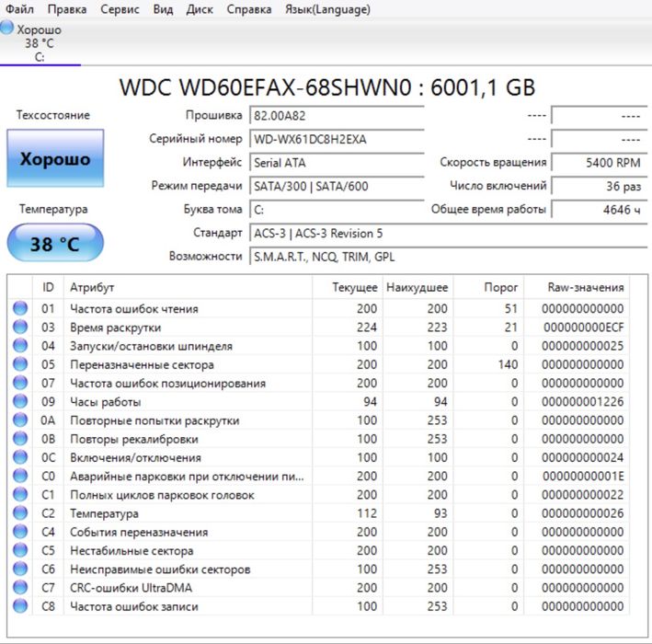Select the row CRC-ошибки UltraDMA
The width and height of the screenshot is (652, 644).
(318, 588)
